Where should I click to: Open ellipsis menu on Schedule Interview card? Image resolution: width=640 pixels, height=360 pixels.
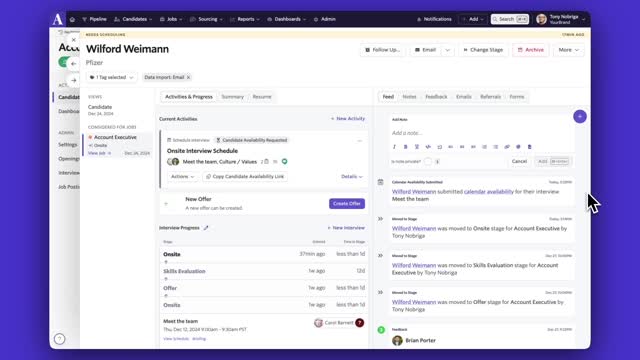coord(360,140)
